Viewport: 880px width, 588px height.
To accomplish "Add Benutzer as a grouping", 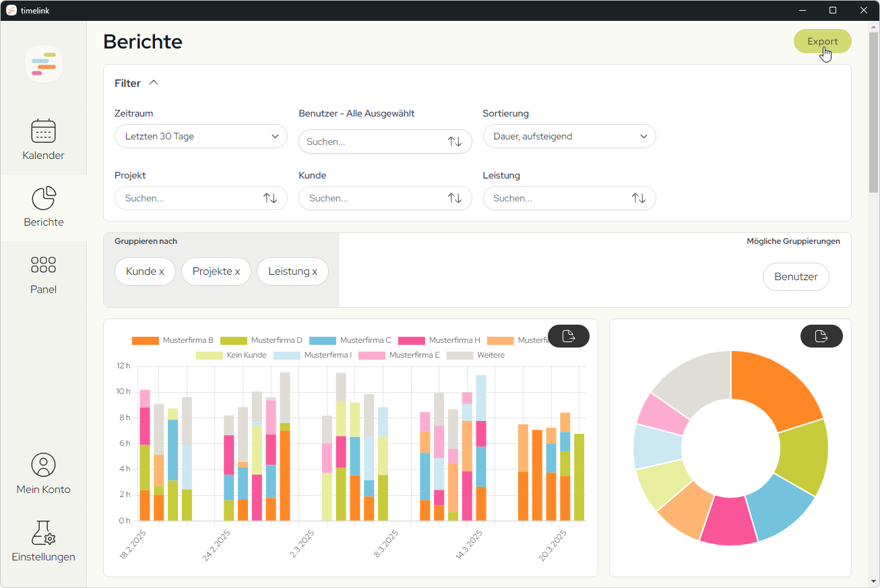I will click(x=795, y=277).
